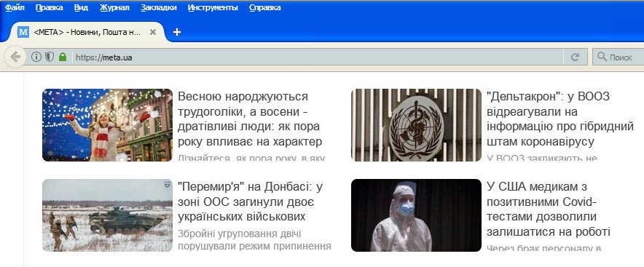Open the Справка menu

click(x=265, y=7)
